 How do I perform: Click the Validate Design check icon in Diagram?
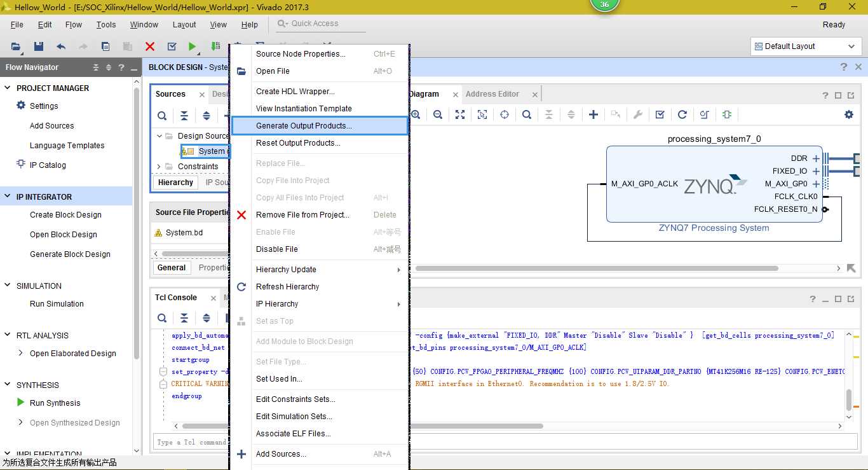(660, 114)
